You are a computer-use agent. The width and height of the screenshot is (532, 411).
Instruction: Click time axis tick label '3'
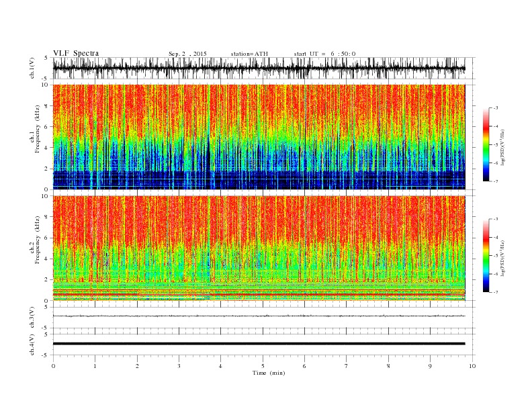(179, 366)
